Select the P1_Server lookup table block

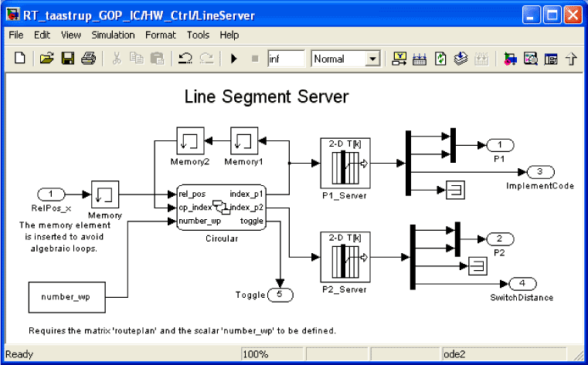pos(345,164)
